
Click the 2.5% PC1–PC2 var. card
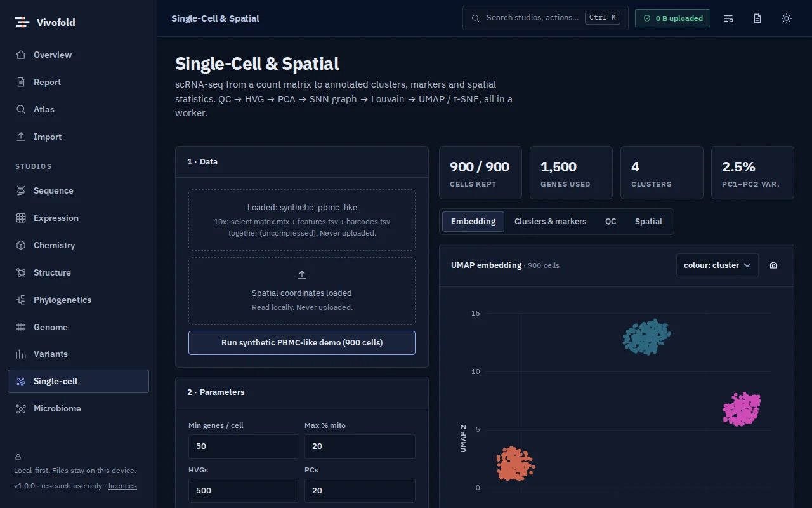752,173
